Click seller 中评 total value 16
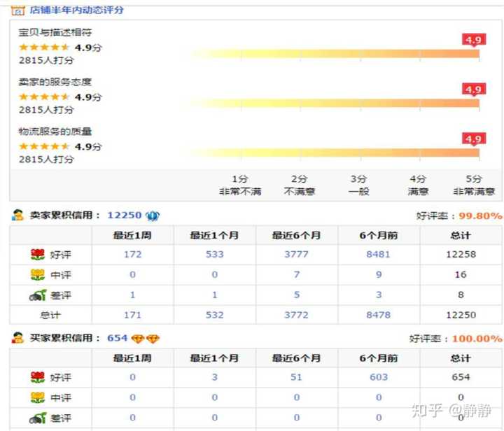 [461, 274]
